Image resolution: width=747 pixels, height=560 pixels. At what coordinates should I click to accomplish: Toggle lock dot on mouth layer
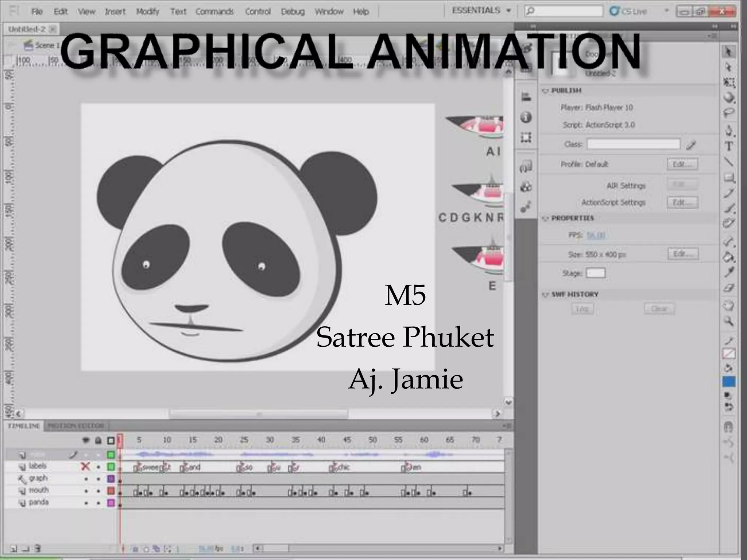pos(98,491)
